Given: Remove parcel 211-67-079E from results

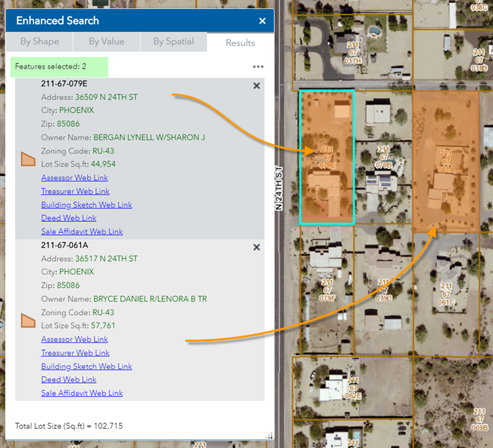Looking at the screenshot, I should [257, 86].
